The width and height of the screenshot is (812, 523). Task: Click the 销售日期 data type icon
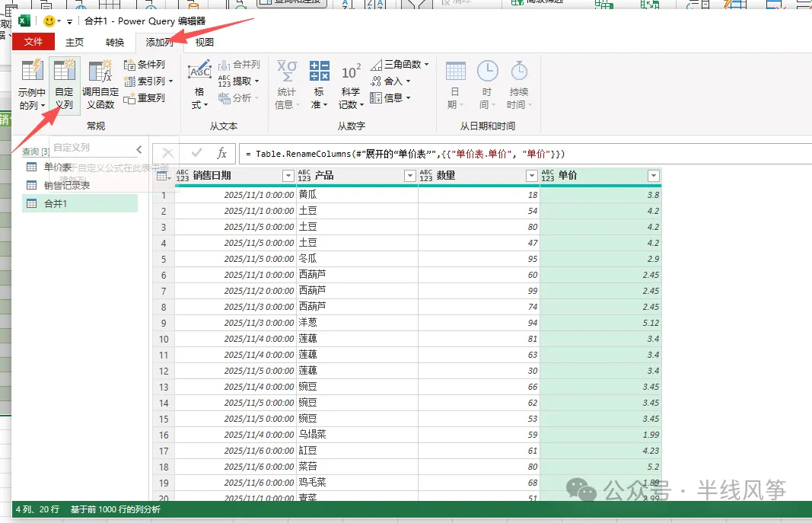pyautogui.click(x=183, y=176)
